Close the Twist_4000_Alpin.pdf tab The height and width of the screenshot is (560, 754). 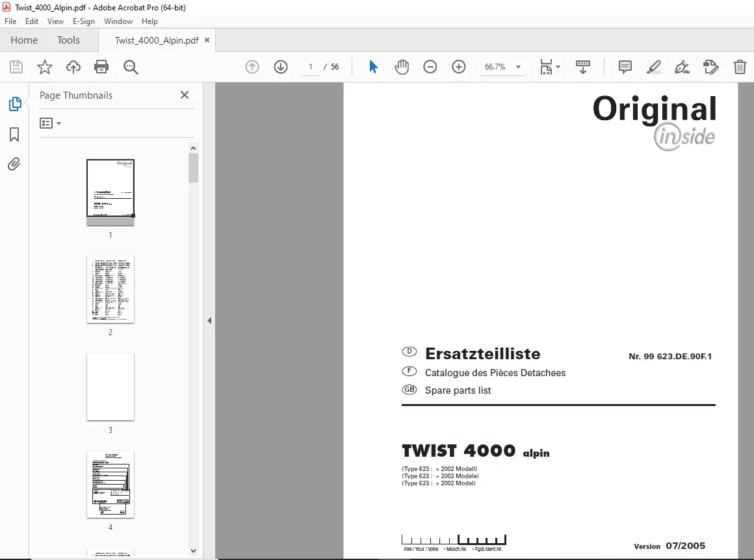(x=207, y=40)
